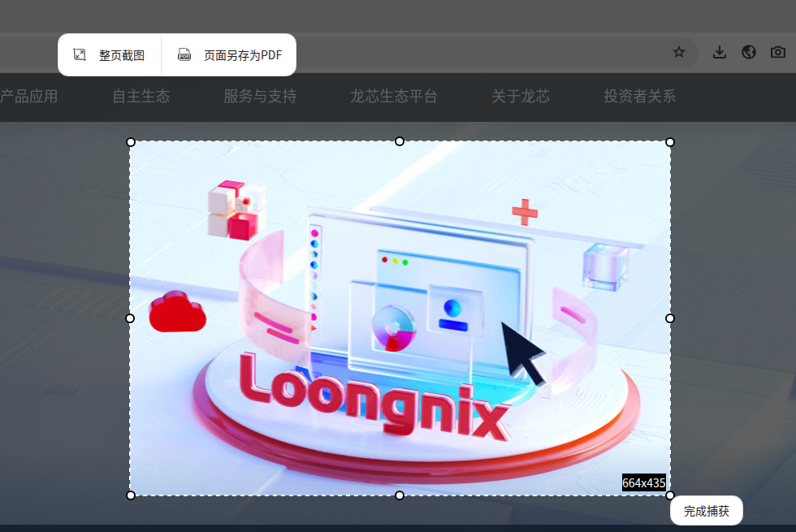Open the 关于龙芯 navigation item
The width and height of the screenshot is (796, 532).
(x=521, y=97)
